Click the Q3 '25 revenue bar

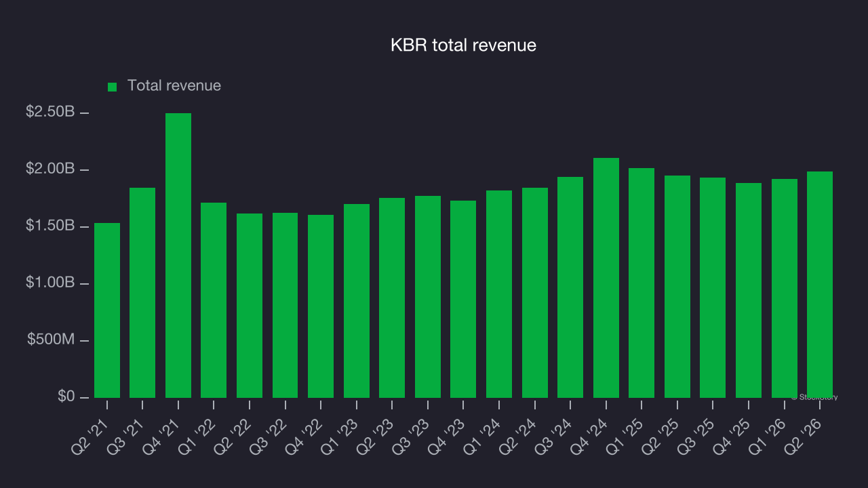[713, 287]
